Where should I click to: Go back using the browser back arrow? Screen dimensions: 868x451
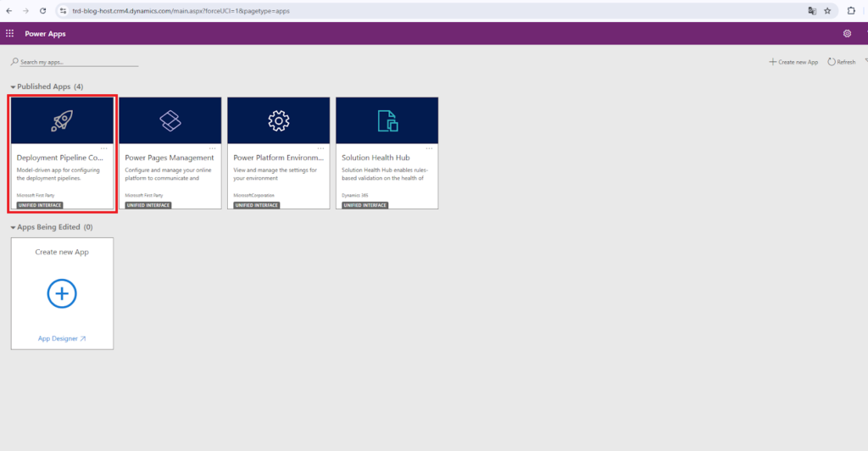click(9, 11)
